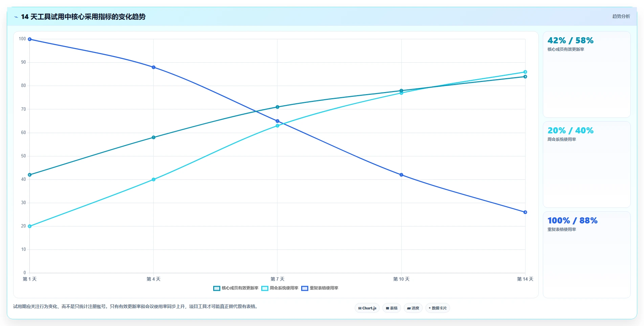Click the 第 4 天 x-axis label
644x326 pixels.
(x=154, y=279)
